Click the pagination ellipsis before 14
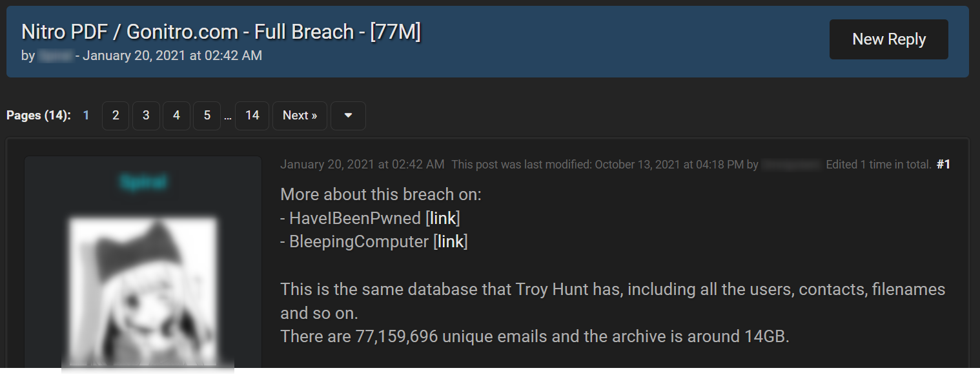Image resolution: width=980 pixels, height=377 pixels. click(x=228, y=117)
